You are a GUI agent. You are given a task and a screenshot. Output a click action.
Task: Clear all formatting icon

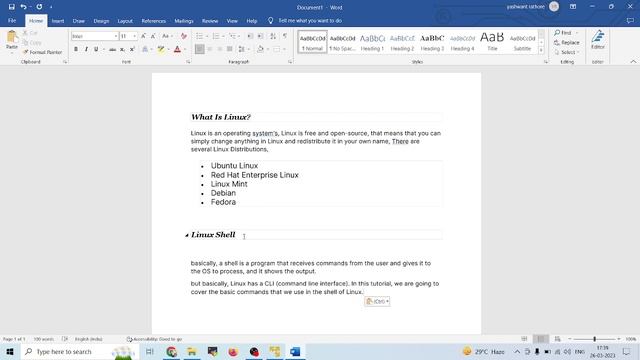[x=184, y=36]
